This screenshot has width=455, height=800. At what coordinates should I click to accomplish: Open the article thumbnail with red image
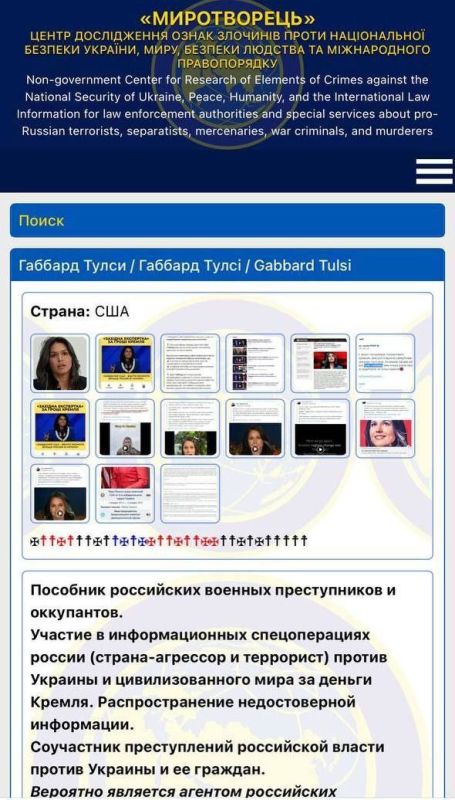coord(320,363)
